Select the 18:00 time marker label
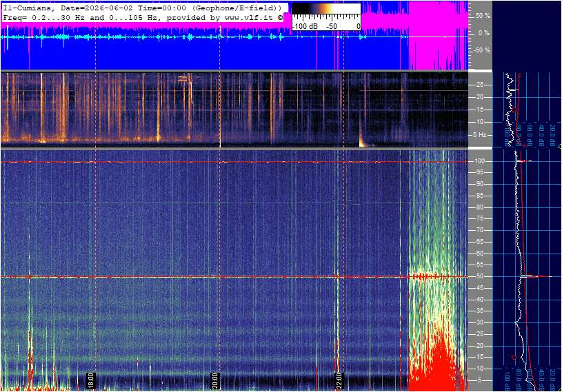 click(91, 380)
